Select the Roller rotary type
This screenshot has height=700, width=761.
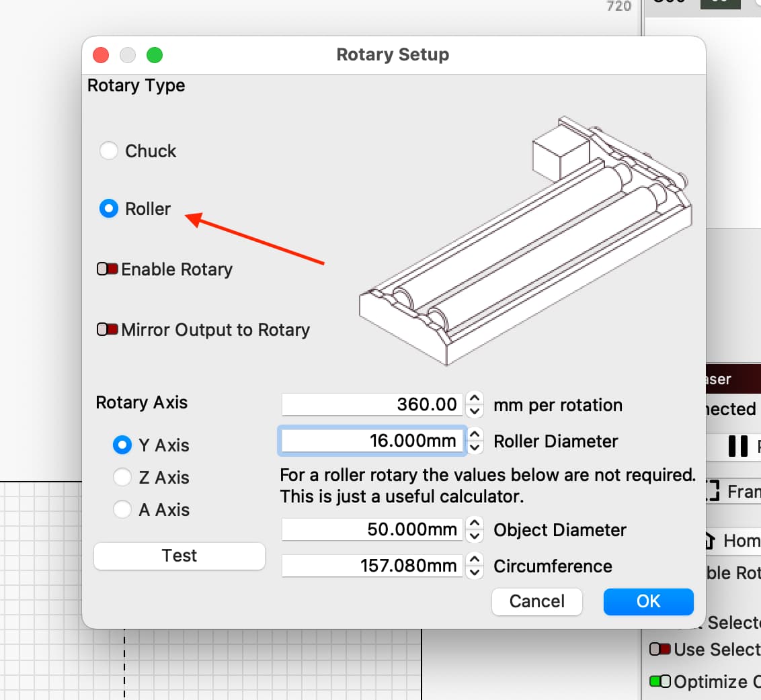click(109, 209)
